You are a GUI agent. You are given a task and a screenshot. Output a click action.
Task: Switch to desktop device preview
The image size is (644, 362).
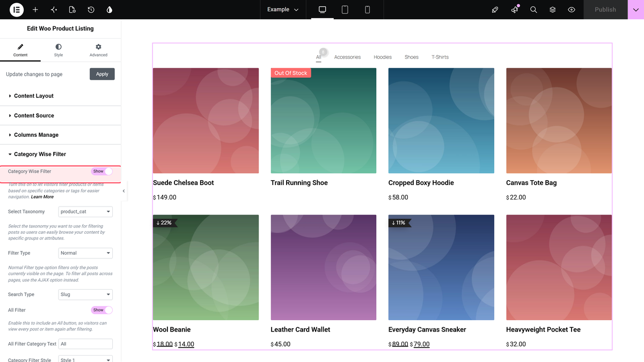coord(323,10)
